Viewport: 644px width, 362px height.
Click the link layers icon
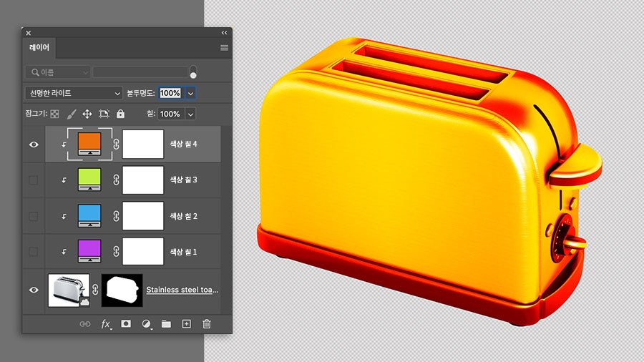(85, 324)
